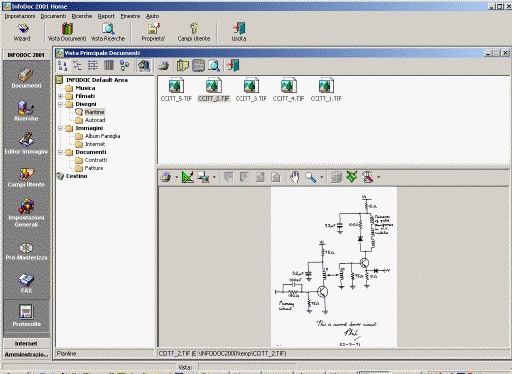The image size is (512, 374).
Task: Click the yellow folder notes icon
Action: click(182, 65)
